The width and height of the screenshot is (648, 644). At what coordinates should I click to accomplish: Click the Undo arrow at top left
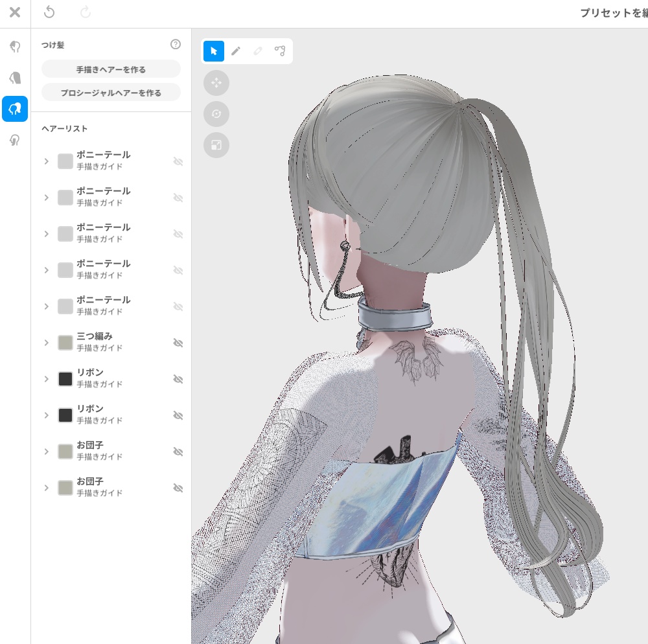(49, 13)
